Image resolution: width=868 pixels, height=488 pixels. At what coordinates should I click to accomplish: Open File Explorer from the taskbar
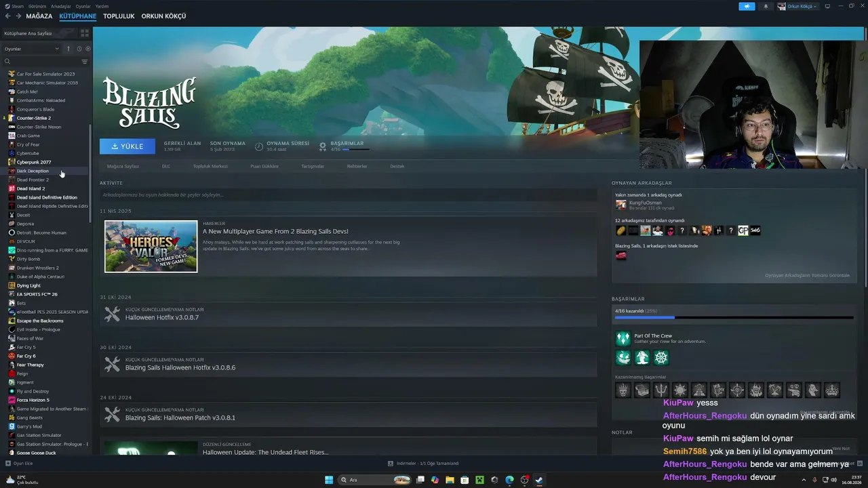[450, 480]
